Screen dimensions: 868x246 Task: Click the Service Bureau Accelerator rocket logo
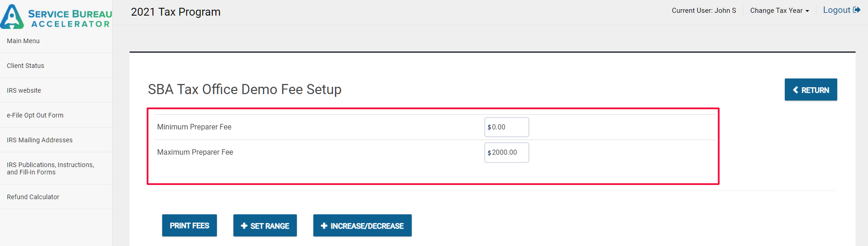12,17
